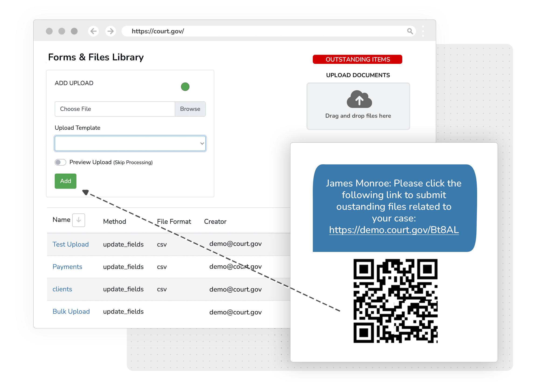Click update_fields in the Payments row

[123, 267]
